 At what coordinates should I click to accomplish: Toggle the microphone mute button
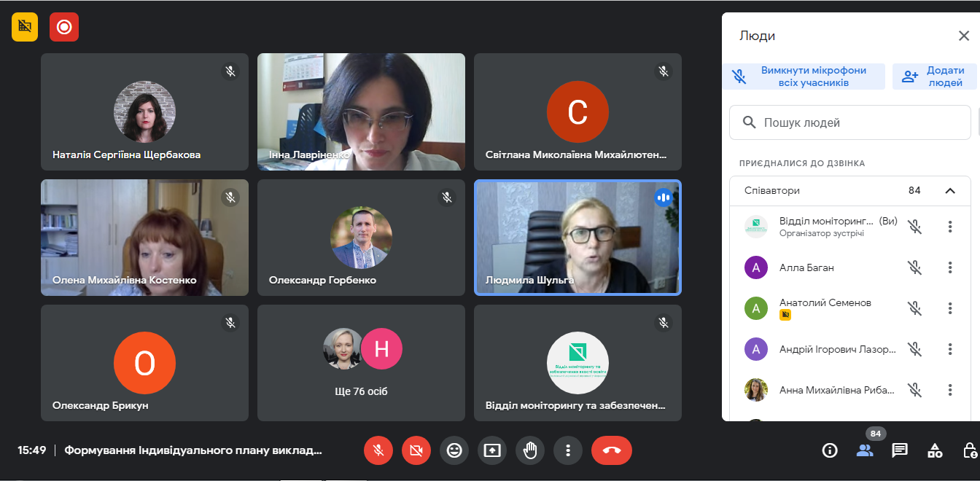(x=378, y=450)
